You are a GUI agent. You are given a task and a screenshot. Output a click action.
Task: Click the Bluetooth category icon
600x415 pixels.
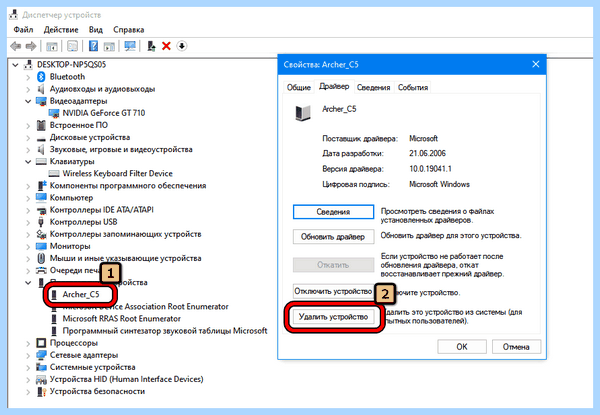(x=41, y=77)
